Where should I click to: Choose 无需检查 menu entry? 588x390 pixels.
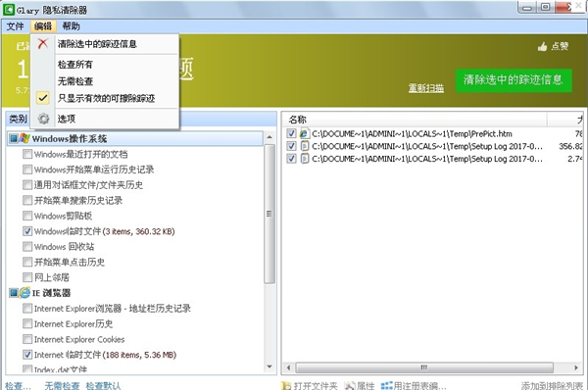[x=105, y=81]
